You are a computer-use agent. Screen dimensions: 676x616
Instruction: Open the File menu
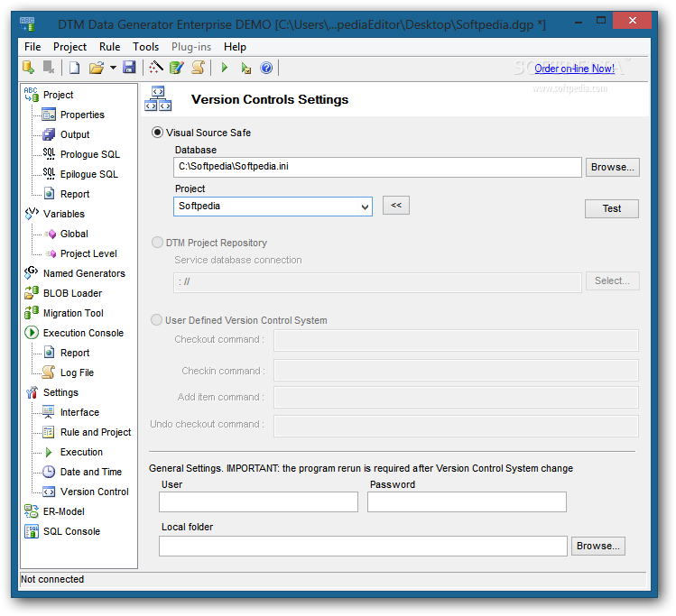[32, 47]
